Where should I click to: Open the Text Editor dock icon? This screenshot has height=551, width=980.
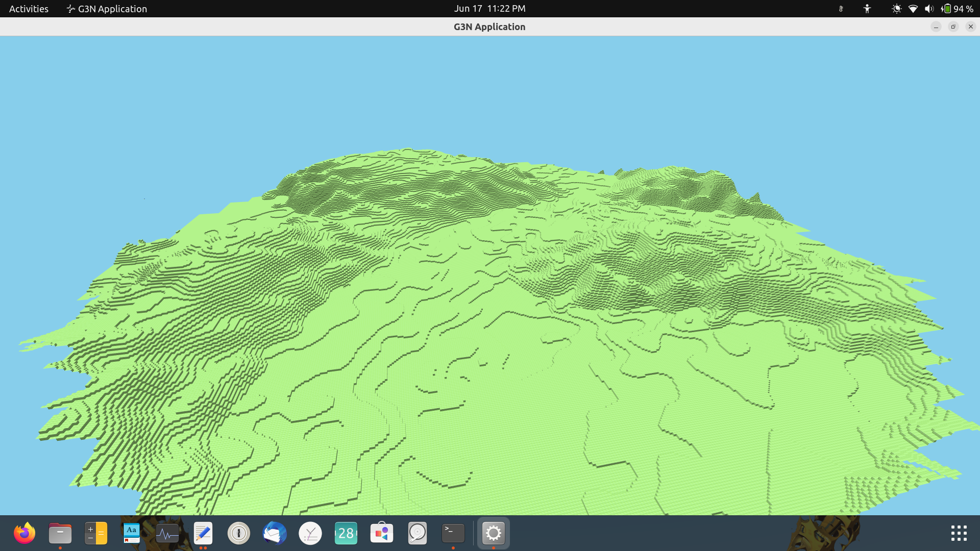click(203, 534)
